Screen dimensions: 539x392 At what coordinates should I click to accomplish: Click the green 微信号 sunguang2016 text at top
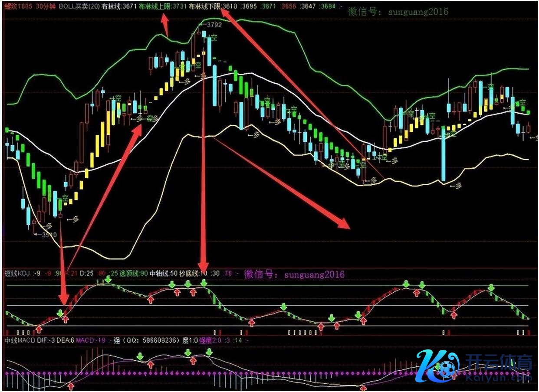397,12
